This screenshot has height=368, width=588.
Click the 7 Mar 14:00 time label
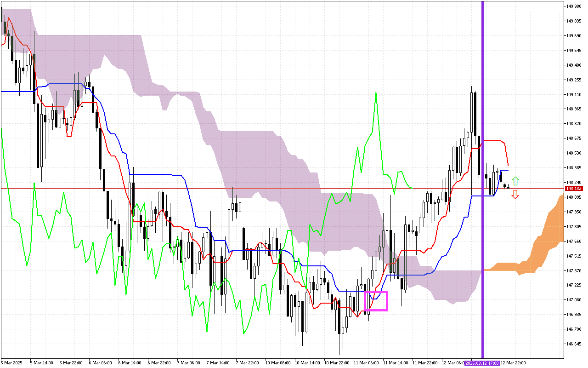click(218, 363)
